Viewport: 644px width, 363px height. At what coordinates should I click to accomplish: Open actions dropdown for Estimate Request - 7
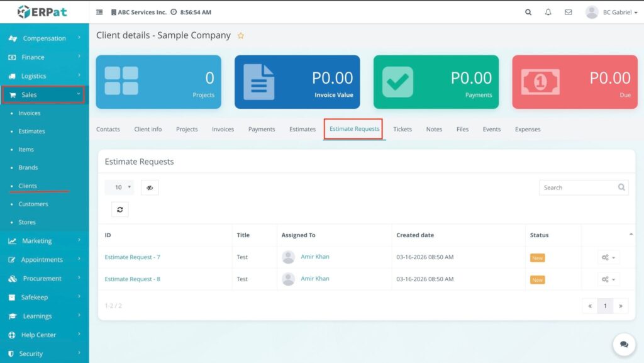[x=608, y=257]
